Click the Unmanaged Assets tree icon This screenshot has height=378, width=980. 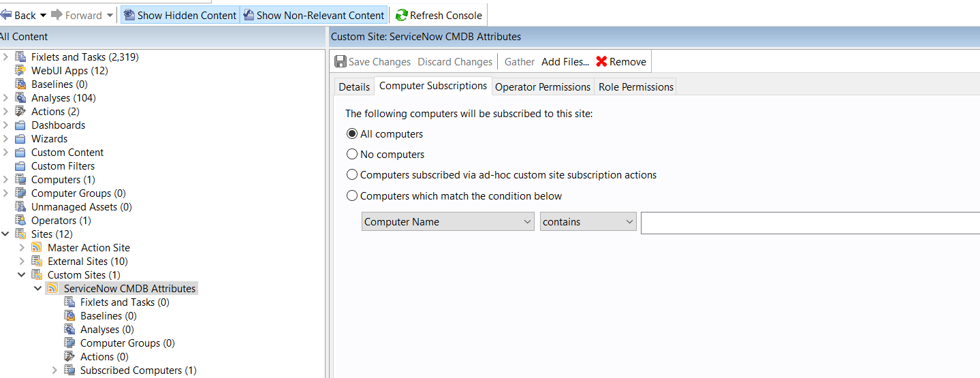[20, 207]
